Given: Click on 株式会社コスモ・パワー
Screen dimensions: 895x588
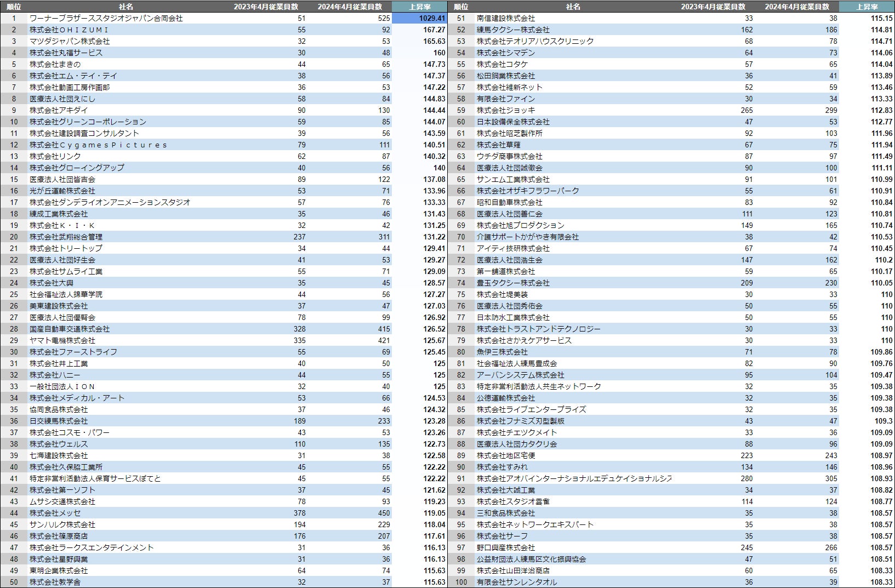Looking at the screenshot, I should [70, 432].
